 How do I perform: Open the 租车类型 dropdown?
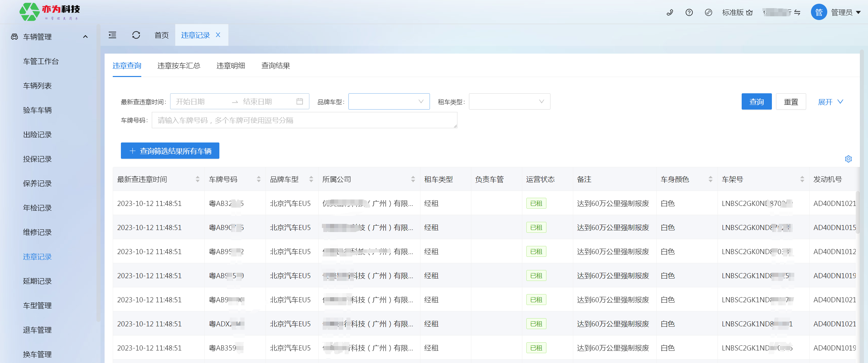tap(509, 101)
